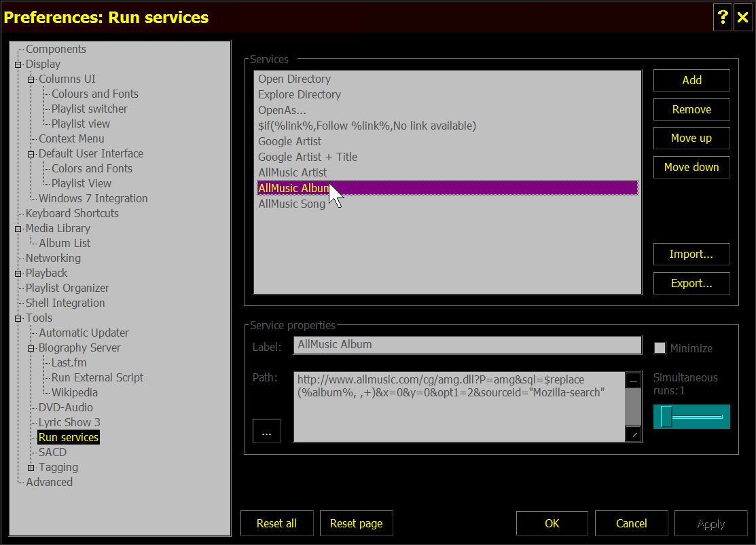The height and width of the screenshot is (545, 756).
Task: Confirm with the OK button
Action: (x=552, y=523)
